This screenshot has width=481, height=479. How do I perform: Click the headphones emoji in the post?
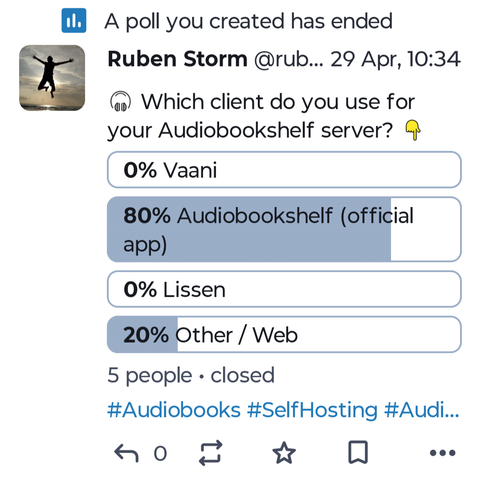click(x=120, y=101)
